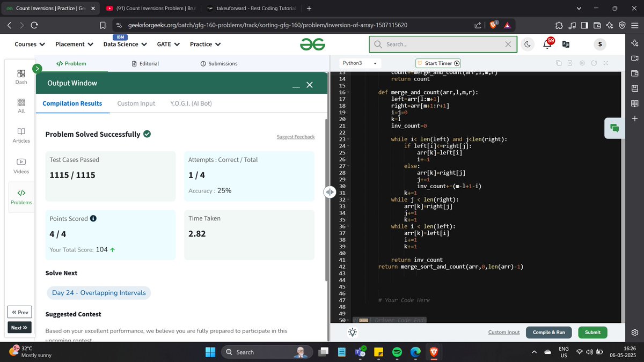Image resolution: width=644 pixels, height=362 pixels.
Task: Click the editor settings gear icon
Action: 582,63
